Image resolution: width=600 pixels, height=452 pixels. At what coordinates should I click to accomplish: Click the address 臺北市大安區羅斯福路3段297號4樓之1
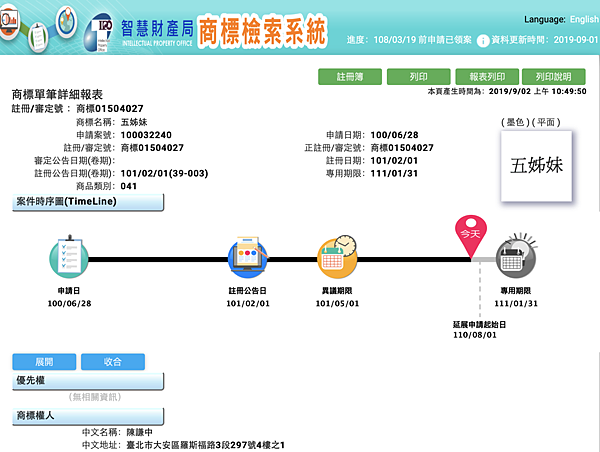(x=206, y=445)
